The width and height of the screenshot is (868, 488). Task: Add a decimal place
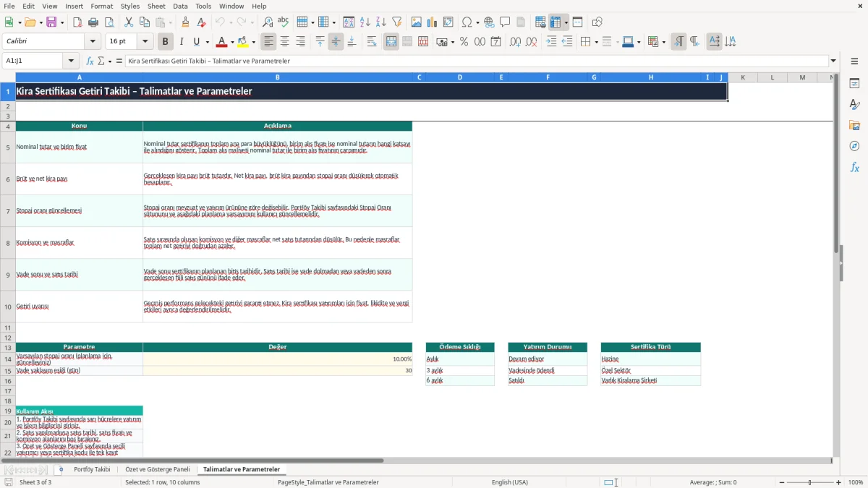point(516,42)
